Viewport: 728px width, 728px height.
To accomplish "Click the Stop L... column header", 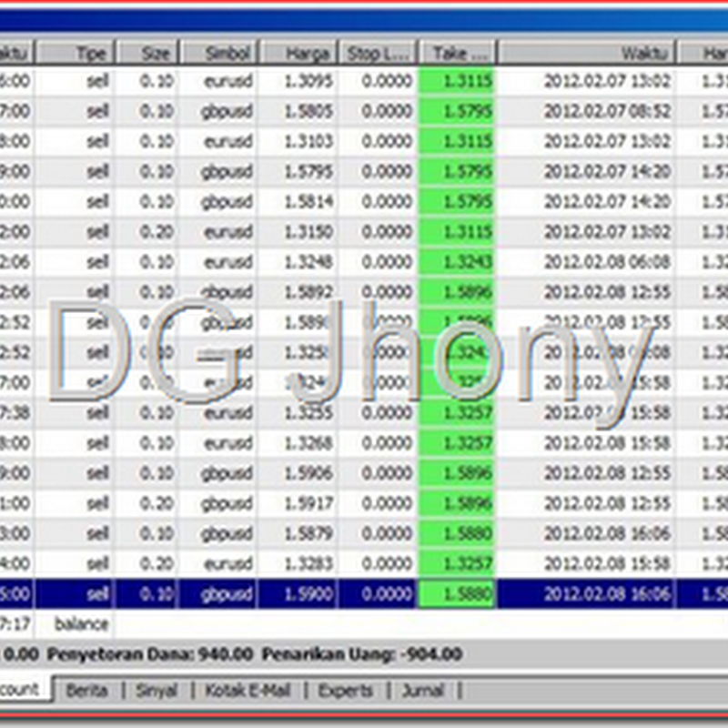I will click(378, 53).
